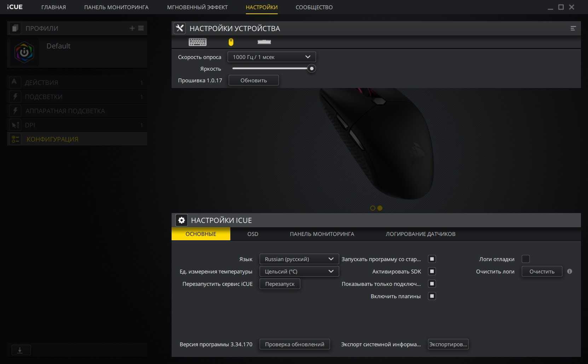Expand the temperature units Цельсий dropdown
This screenshot has width=588, height=364.
(x=299, y=271)
